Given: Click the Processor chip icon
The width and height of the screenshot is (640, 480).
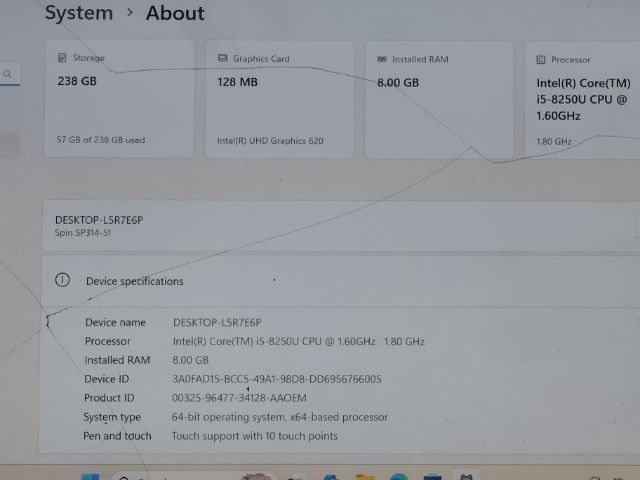Looking at the screenshot, I should 541,60.
